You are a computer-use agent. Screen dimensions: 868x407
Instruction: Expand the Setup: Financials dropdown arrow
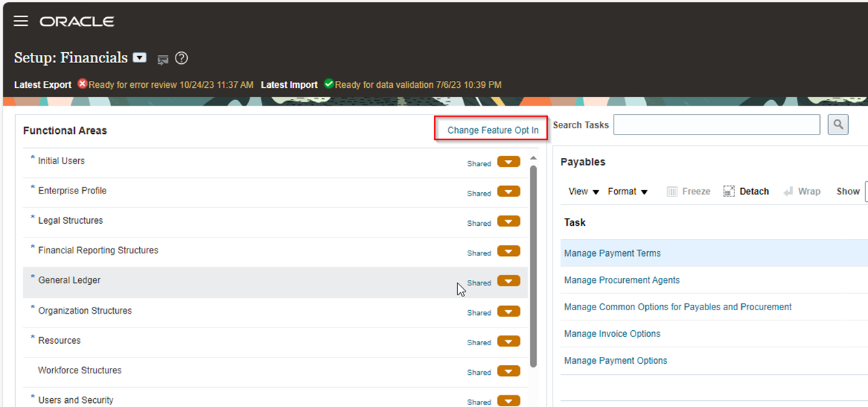139,58
